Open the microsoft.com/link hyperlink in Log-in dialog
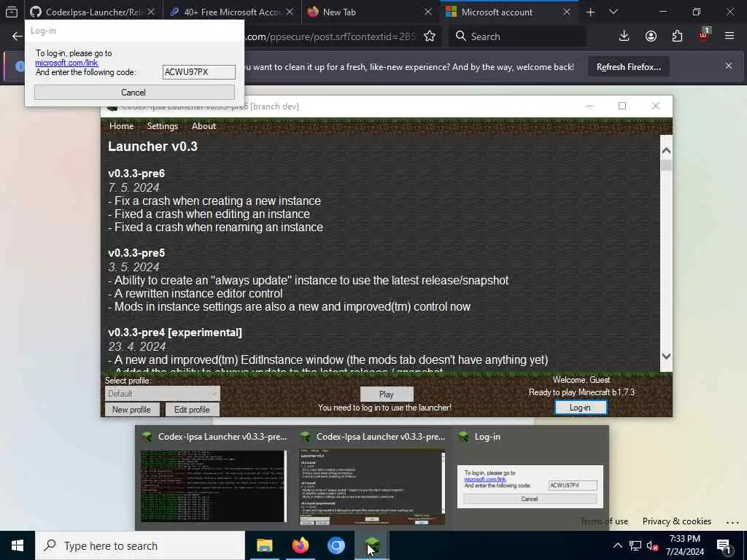The width and height of the screenshot is (747, 560). tap(66, 63)
